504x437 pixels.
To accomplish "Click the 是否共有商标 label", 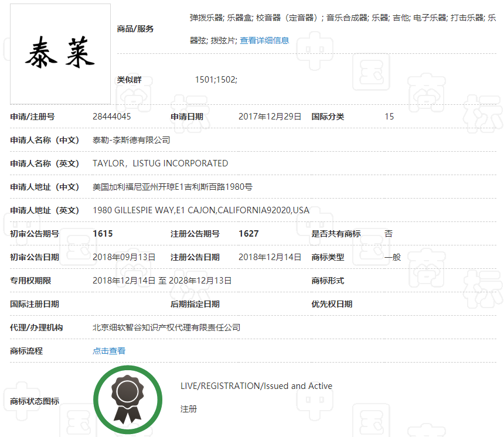I will coord(336,234).
